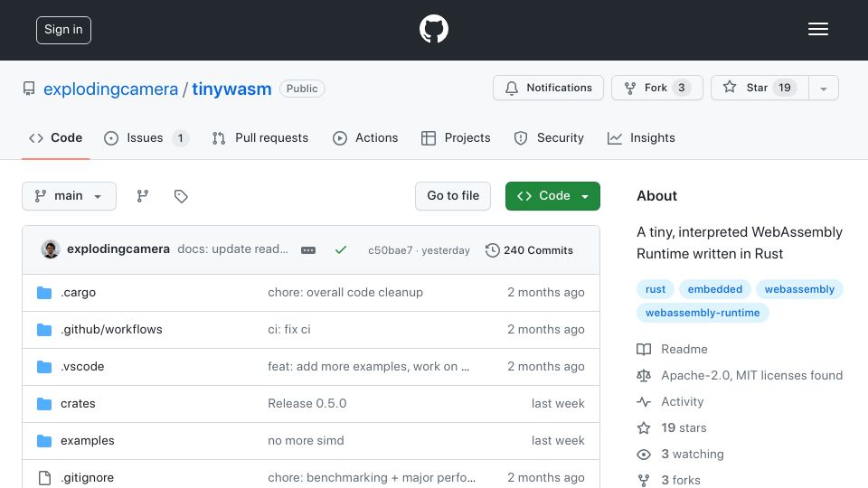The image size is (868, 488).
Task: Click explodingcamera's avatar in the commit row
Action: [x=51, y=249]
